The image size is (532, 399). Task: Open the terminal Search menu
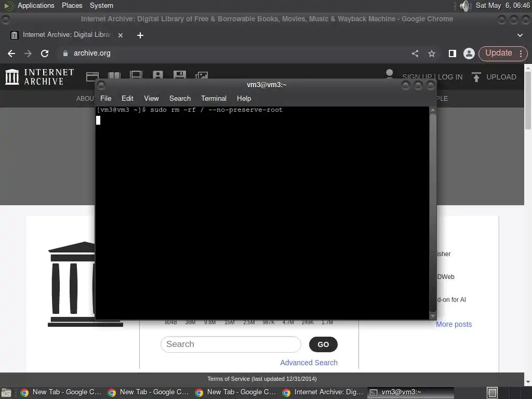tap(180, 98)
